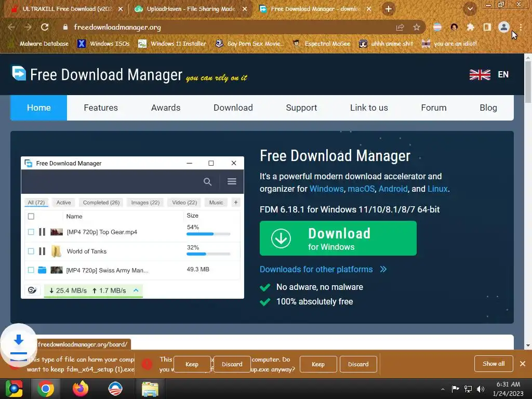Open Downloads for other platforms link

point(323,269)
